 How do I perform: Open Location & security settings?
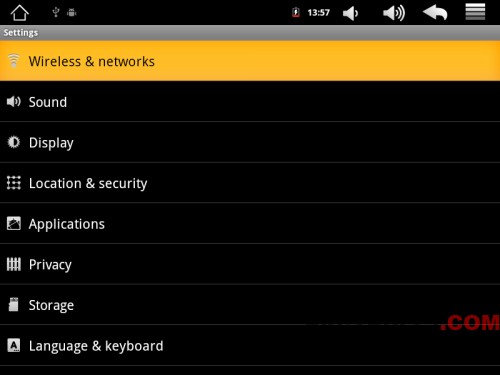pos(250,183)
